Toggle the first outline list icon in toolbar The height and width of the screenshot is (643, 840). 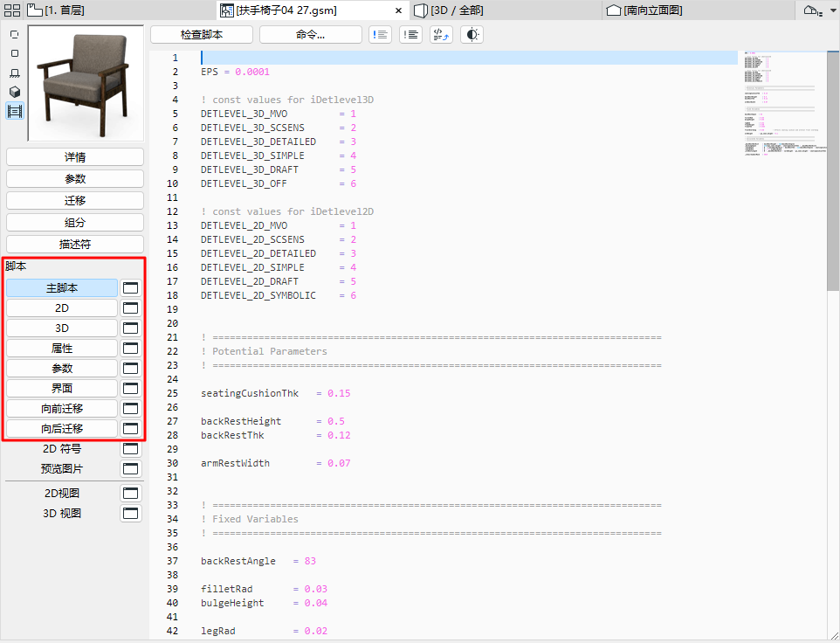381,34
